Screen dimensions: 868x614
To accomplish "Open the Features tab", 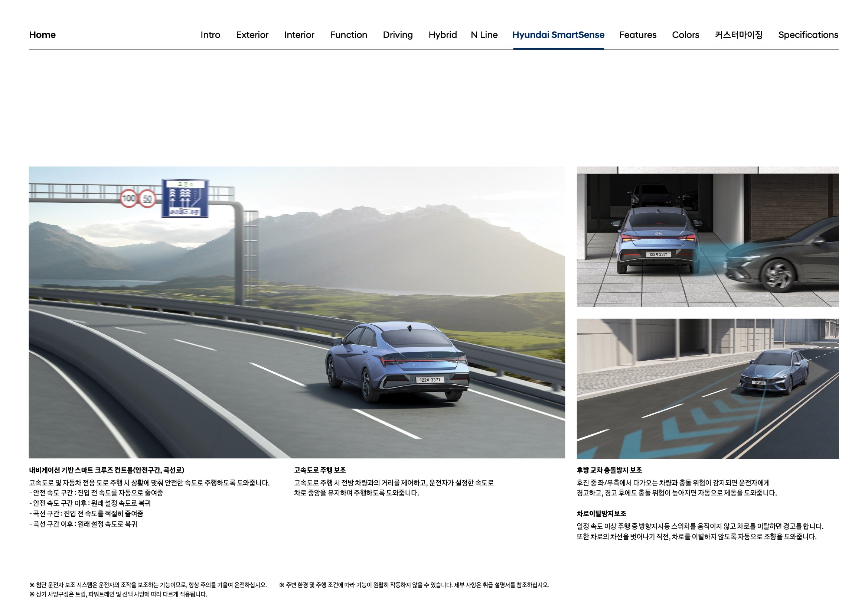I will click(x=637, y=35).
